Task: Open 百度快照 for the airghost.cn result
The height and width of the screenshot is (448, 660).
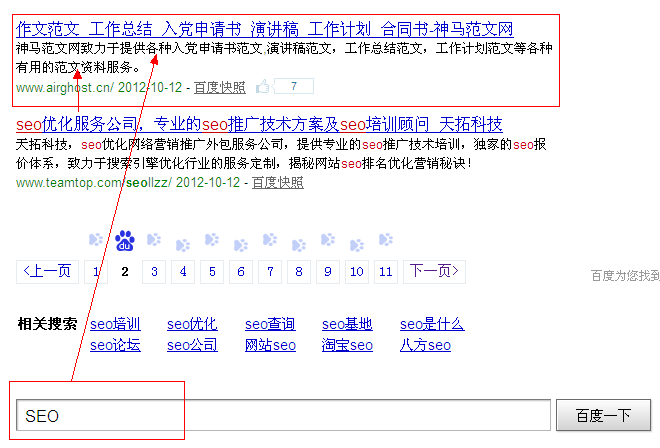Action: coord(219,88)
